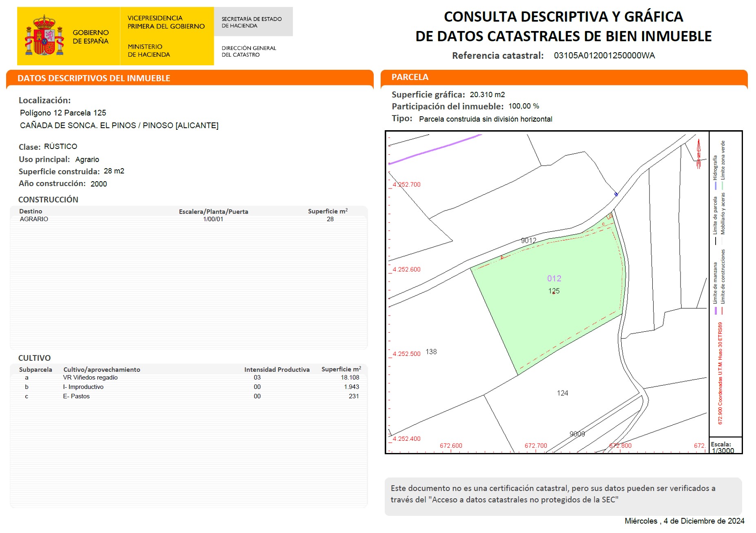The height and width of the screenshot is (533, 756).
Task: Click the 'Límite de manzana' legend label
Action: 715,283
